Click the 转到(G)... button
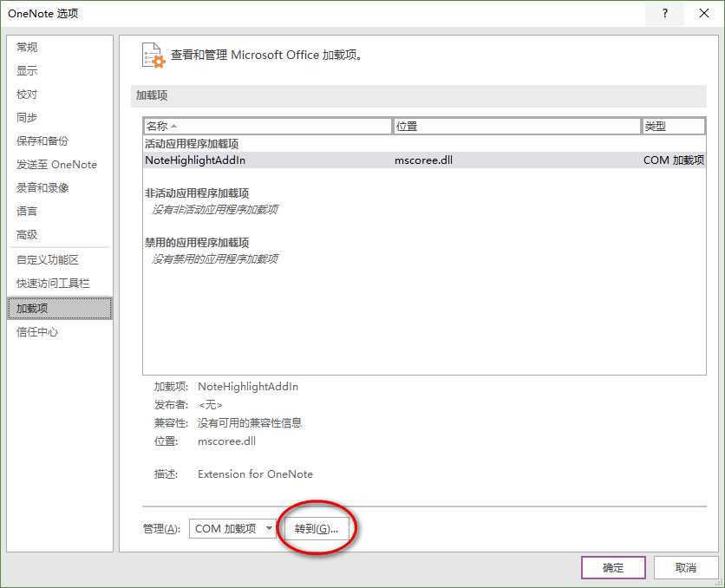The image size is (725, 588). [x=317, y=528]
